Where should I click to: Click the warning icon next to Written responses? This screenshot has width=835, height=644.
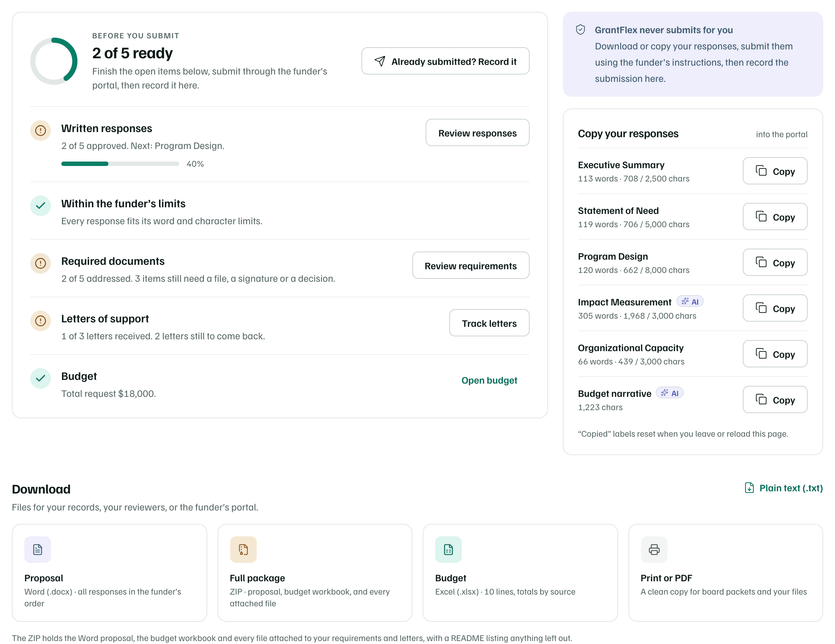click(41, 131)
